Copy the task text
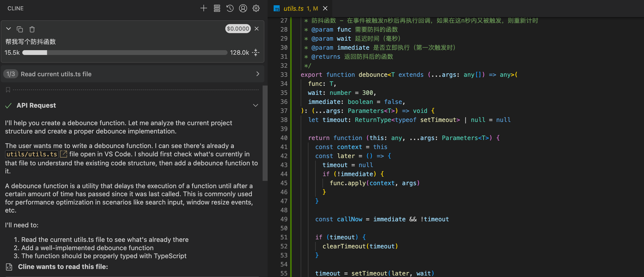 pyautogui.click(x=20, y=29)
